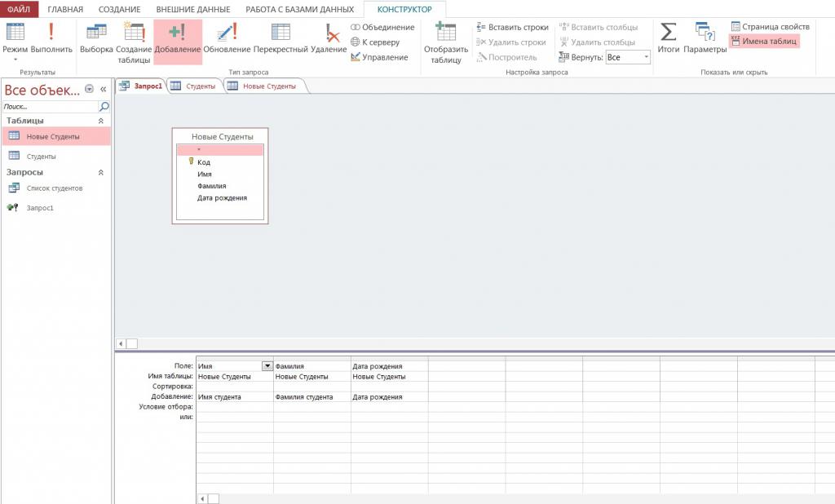Select the Запрос1 query in navigation pane
Viewport: 835px width, 504px height.
pos(56,208)
